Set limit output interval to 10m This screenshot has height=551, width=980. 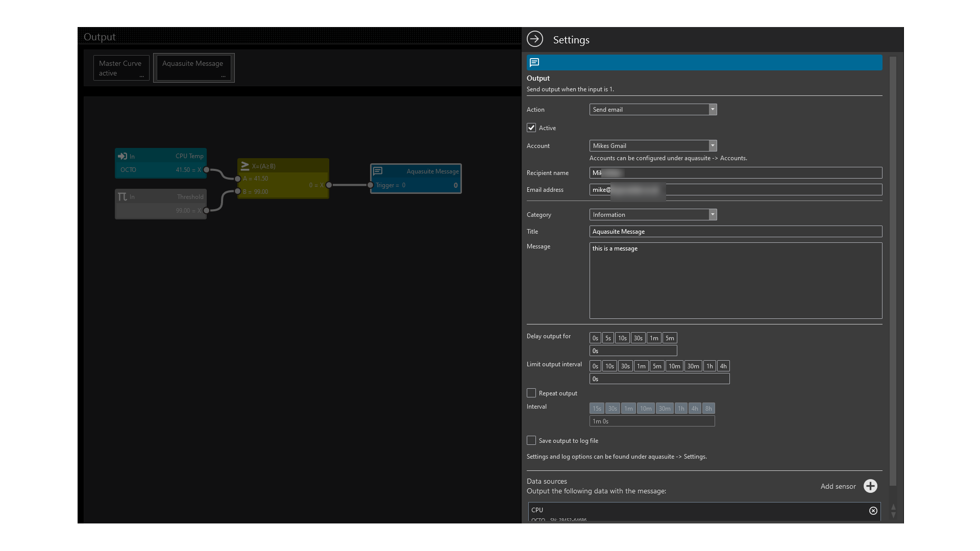pyautogui.click(x=674, y=366)
